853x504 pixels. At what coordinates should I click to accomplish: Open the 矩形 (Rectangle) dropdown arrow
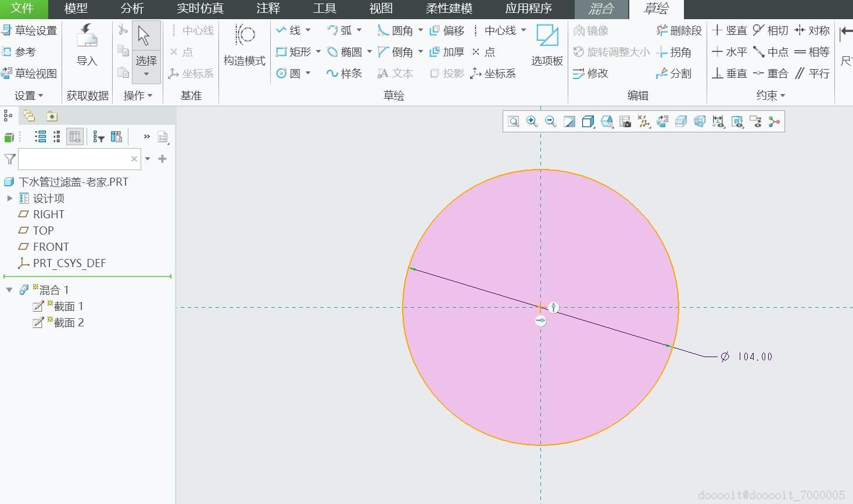tap(318, 52)
